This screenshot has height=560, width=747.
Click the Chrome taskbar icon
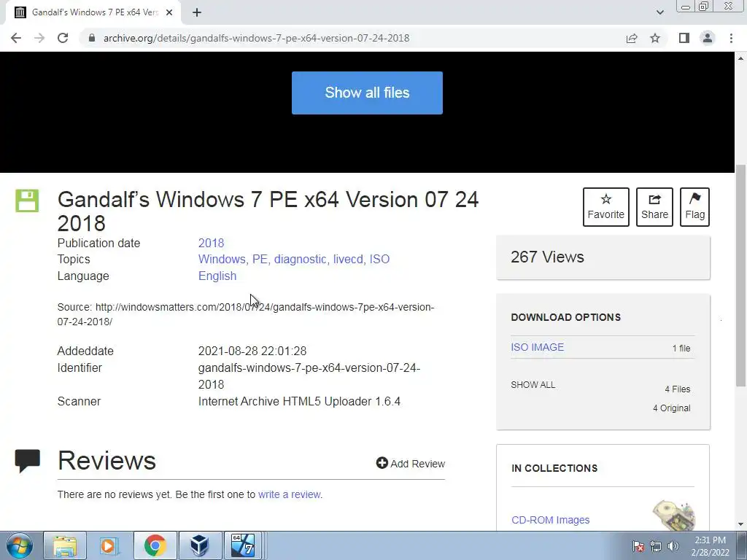point(155,545)
